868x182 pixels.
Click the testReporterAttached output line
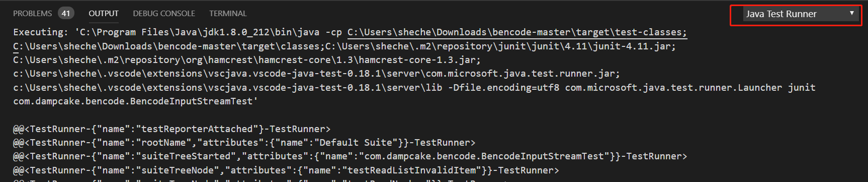(172, 129)
